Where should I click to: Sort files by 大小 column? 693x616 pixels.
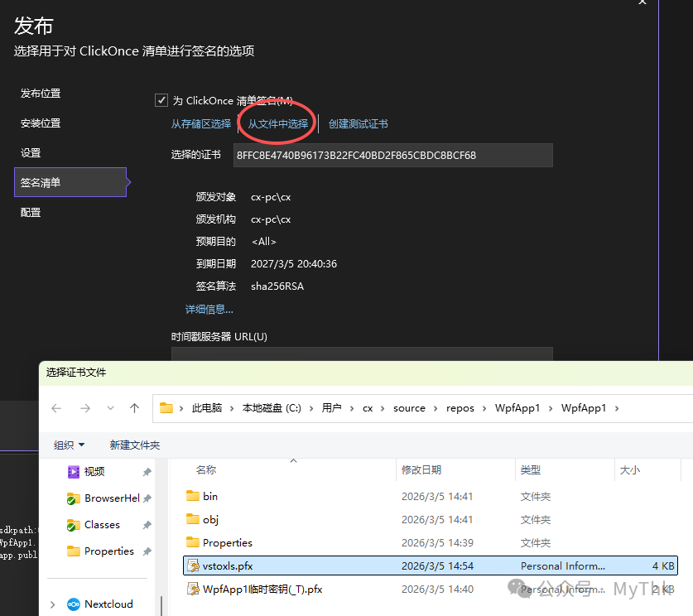630,469
